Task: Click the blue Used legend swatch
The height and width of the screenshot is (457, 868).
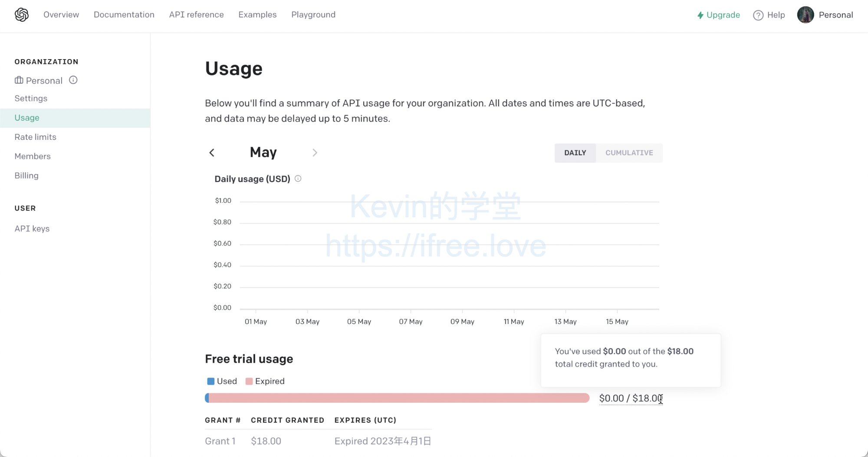Action: click(x=211, y=381)
